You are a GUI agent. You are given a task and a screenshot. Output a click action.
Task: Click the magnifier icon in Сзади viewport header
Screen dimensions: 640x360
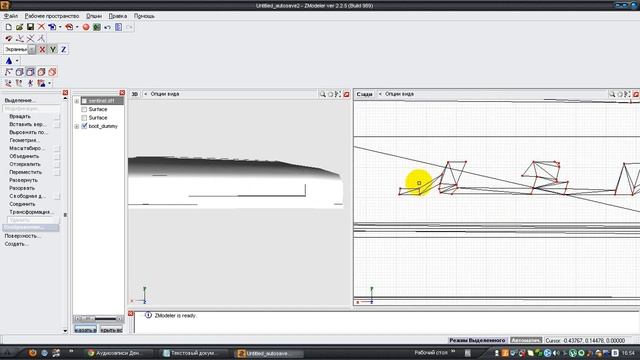[x=612, y=94]
